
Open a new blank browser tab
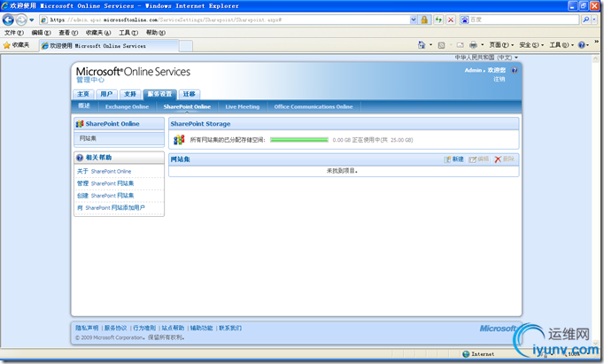pyautogui.click(x=186, y=46)
